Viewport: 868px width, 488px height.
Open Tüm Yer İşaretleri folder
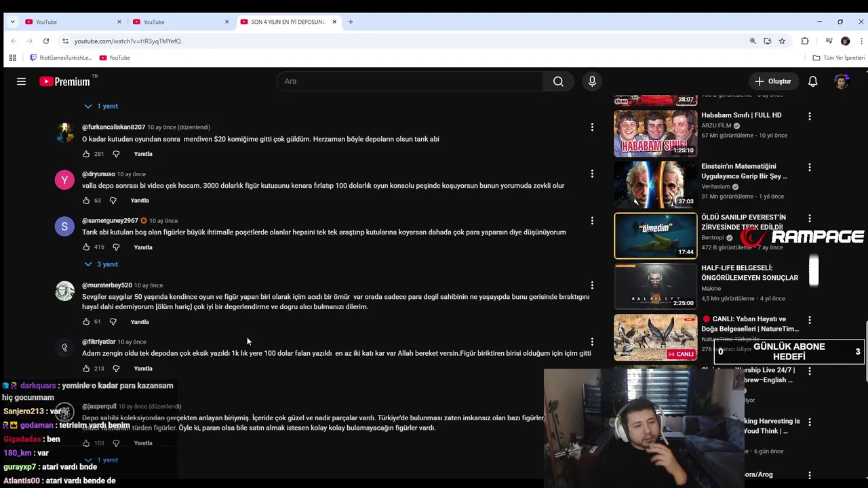tap(839, 58)
